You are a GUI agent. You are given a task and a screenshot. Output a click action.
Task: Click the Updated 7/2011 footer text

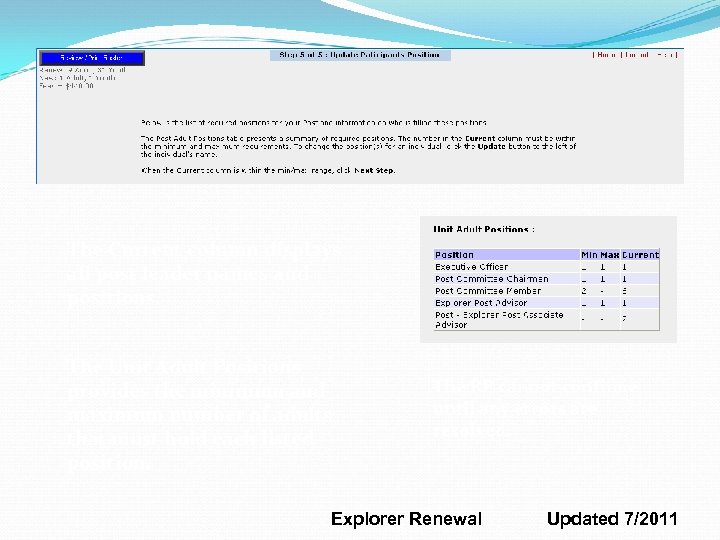[x=612, y=519]
